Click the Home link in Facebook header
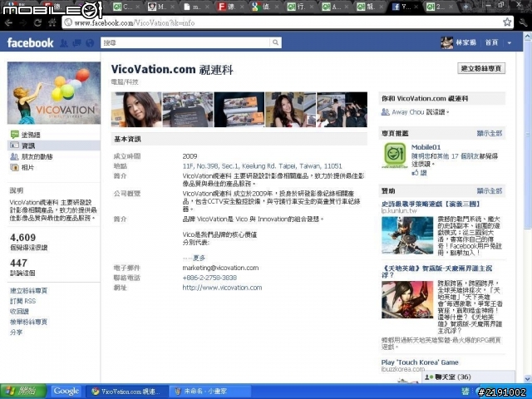Screen dimensions: 532x399 tap(491, 42)
